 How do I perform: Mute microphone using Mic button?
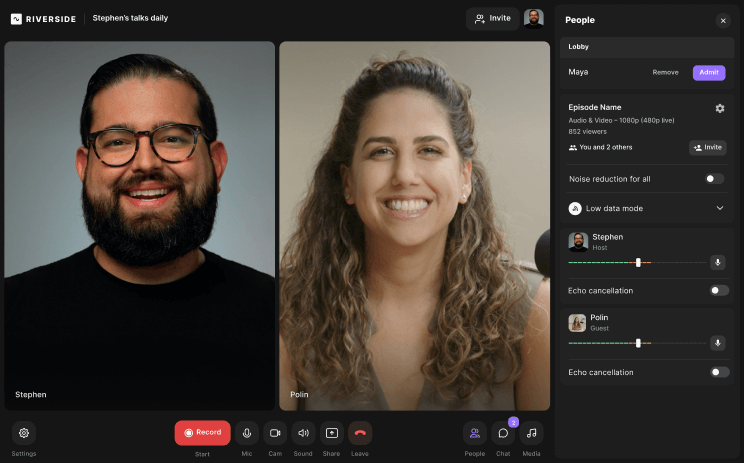tap(247, 433)
